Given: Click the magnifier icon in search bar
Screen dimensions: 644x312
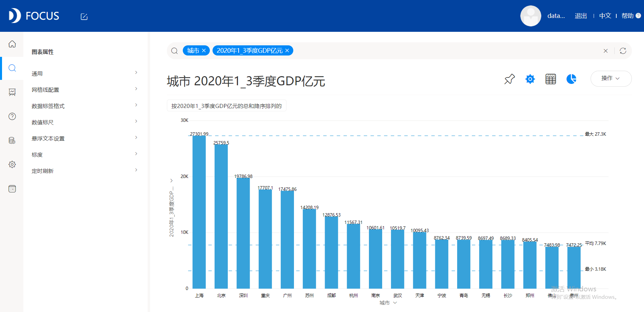Looking at the screenshot, I should pyautogui.click(x=174, y=51).
